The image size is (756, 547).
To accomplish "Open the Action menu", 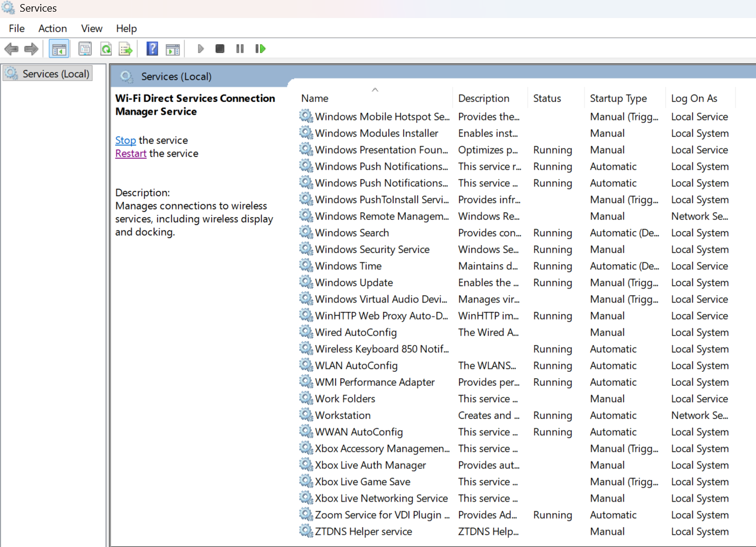I will coord(52,29).
